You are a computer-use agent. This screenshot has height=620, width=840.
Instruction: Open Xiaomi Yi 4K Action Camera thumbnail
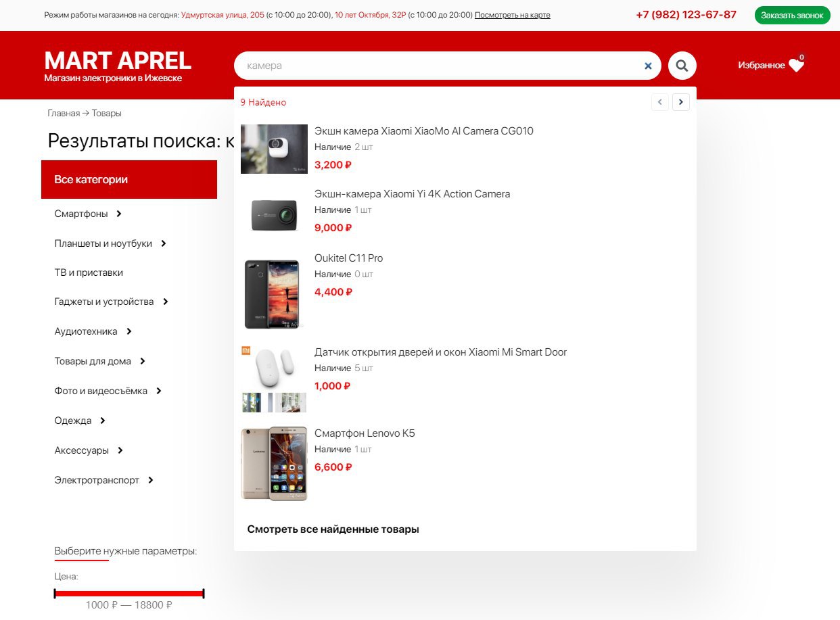274,215
